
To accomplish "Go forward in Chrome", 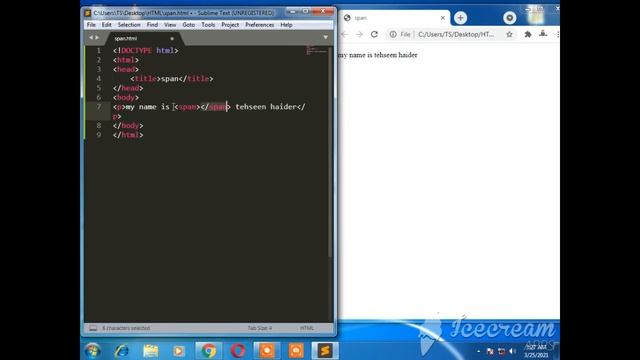I will (x=359, y=34).
